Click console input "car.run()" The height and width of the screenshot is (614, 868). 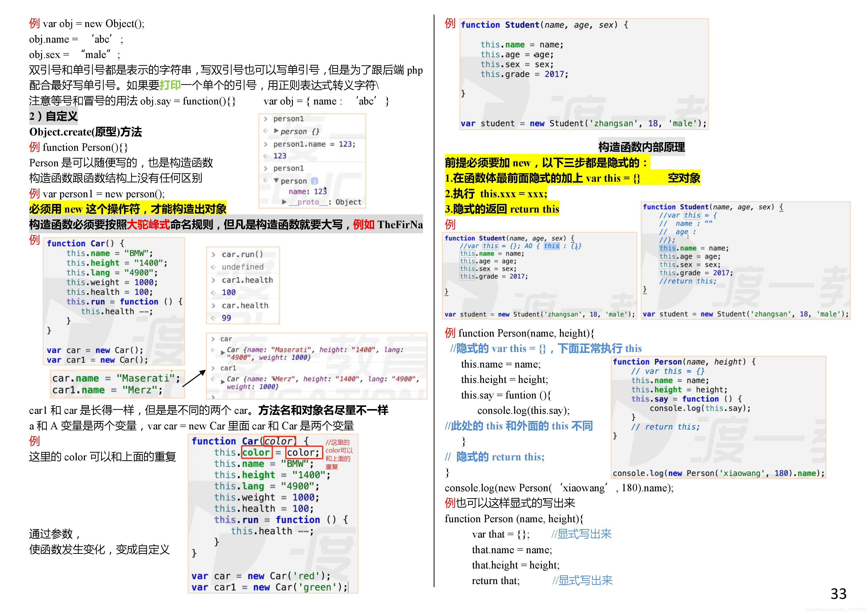click(242, 254)
